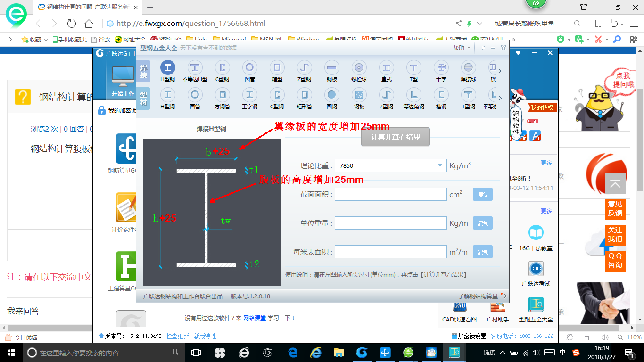The height and width of the screenshot is (362, 644).
Task: Open 理论比重 7850 combo box
Action: (x=390, y=165)
